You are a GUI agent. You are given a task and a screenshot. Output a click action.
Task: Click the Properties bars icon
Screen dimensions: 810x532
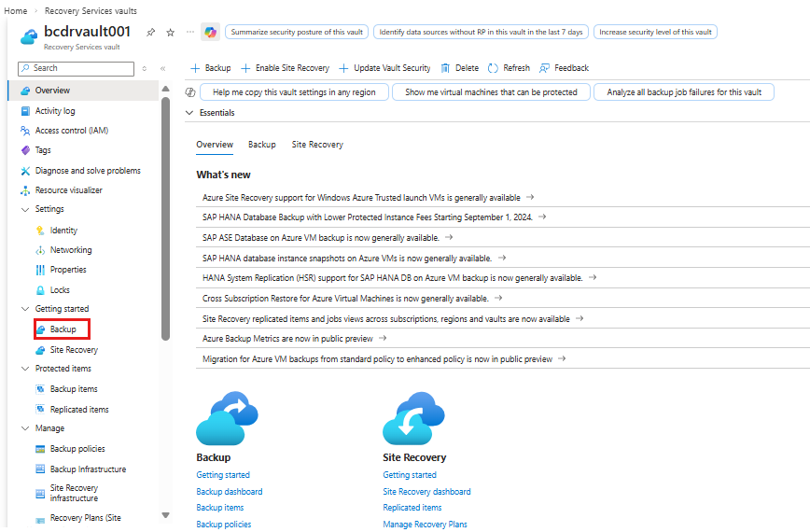point(40,270)
